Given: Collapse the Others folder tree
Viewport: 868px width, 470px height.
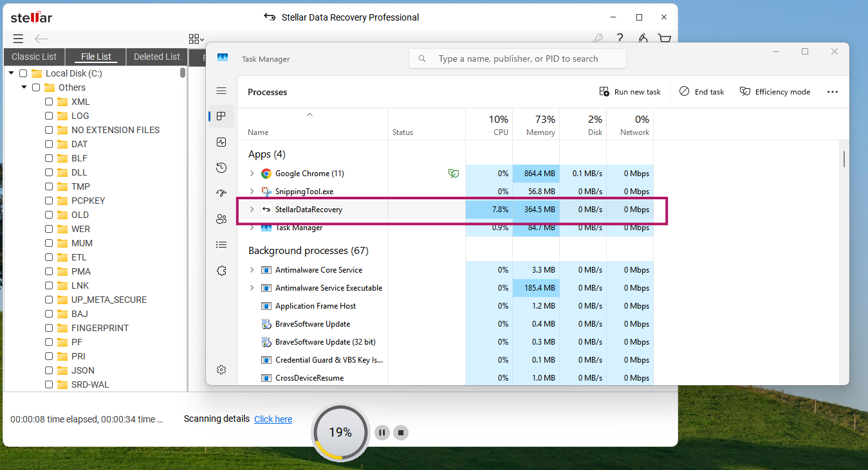Looking at the screenshot, I should pos(23,87).
